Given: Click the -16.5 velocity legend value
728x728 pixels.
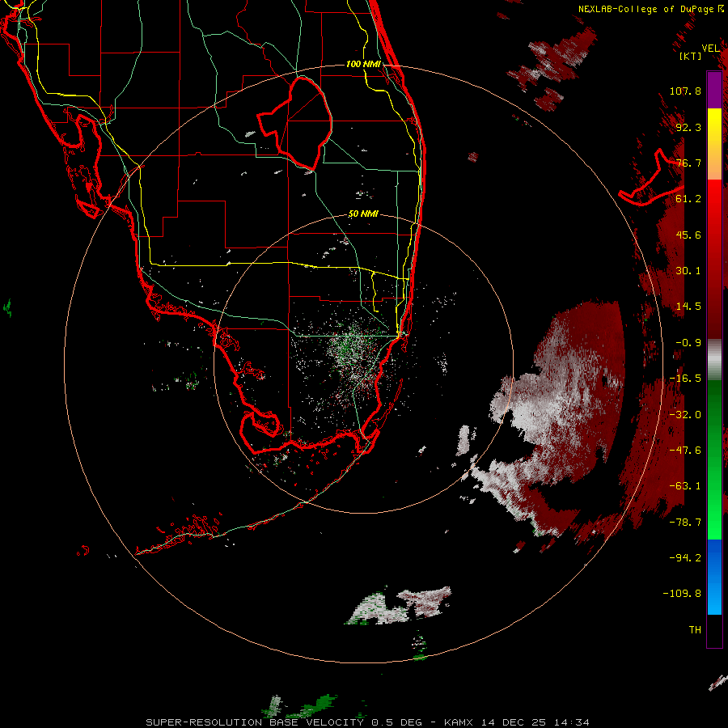Looking at the screenshot, I should 685,379.
